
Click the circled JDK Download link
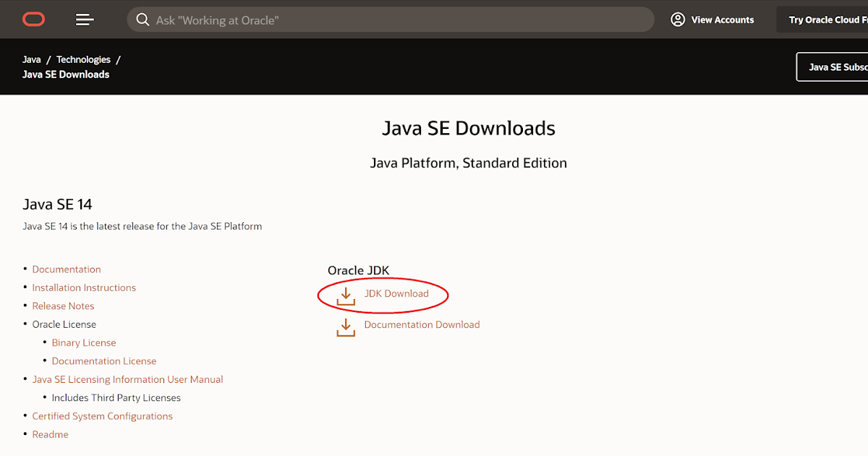pos(396,293)
